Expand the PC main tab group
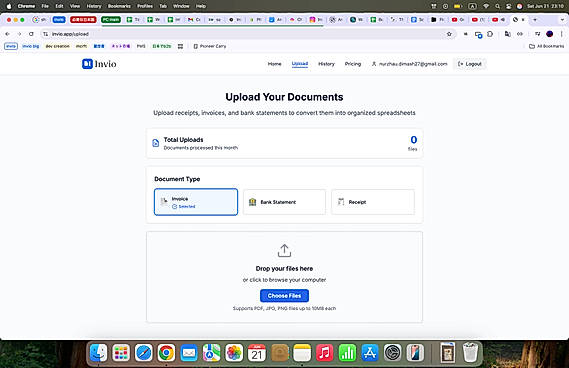The height and width of the screenshot is (368, 569). (111, 20)
